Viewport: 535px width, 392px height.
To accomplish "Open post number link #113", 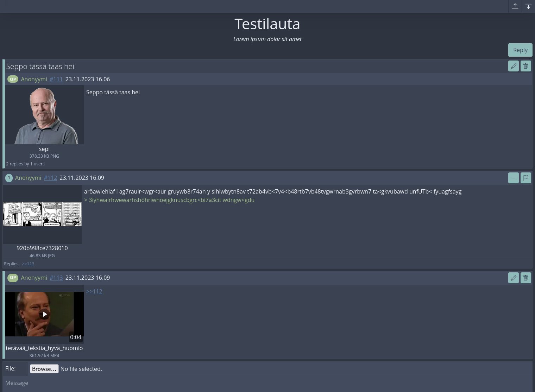I will coord(56,278).
